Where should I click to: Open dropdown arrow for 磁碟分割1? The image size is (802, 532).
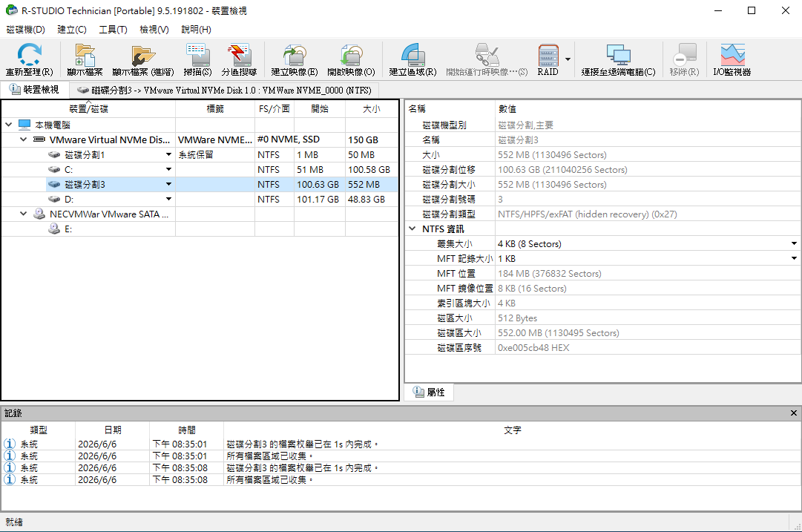[x=168, y=154]
